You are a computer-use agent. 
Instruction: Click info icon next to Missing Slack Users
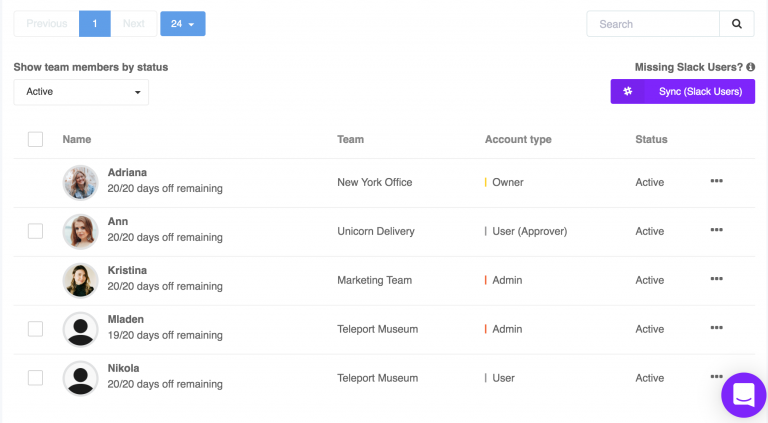click(x=750, y=67)
